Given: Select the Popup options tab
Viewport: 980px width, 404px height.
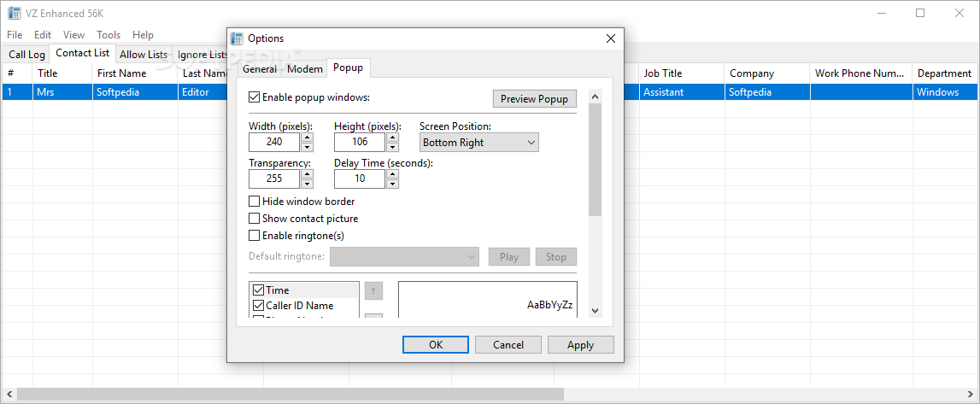Looking at the screenshot, I should (x=348, y=67).
